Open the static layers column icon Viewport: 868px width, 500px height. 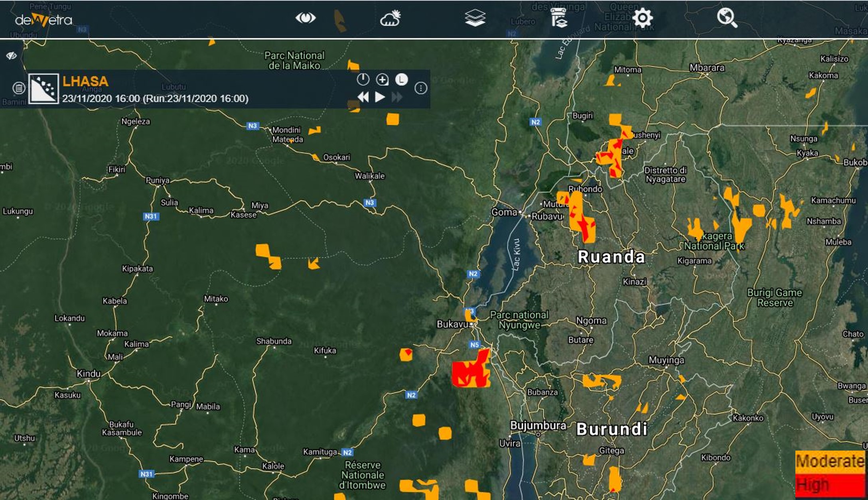(x=559, y=18)
